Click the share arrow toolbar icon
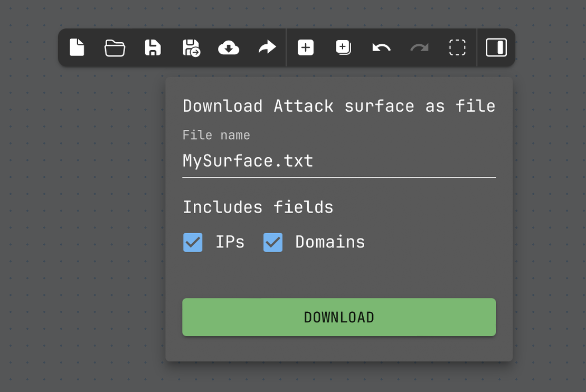Image resolution: width=586 pixels, height=392 pixels. 267,47
